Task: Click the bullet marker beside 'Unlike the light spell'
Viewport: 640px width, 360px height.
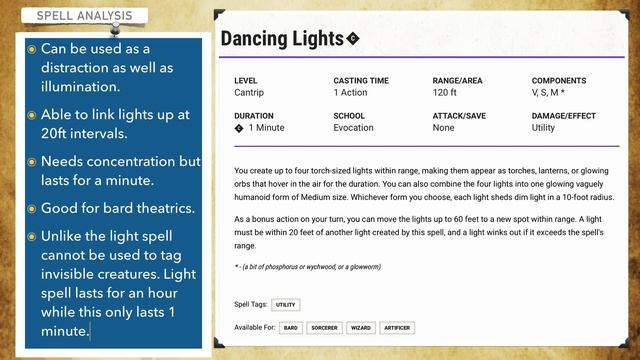Action: [x=32, y=237]
